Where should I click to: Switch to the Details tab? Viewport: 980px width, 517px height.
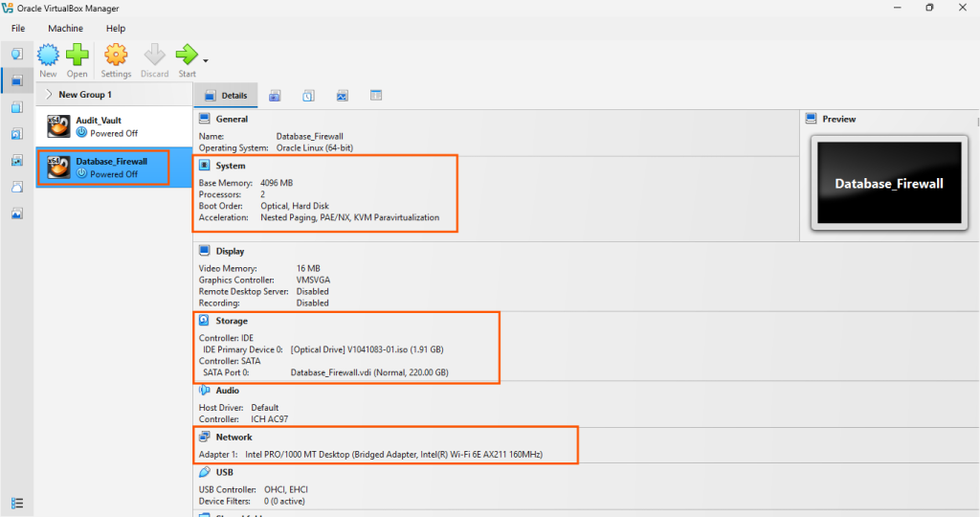[226, 96]
